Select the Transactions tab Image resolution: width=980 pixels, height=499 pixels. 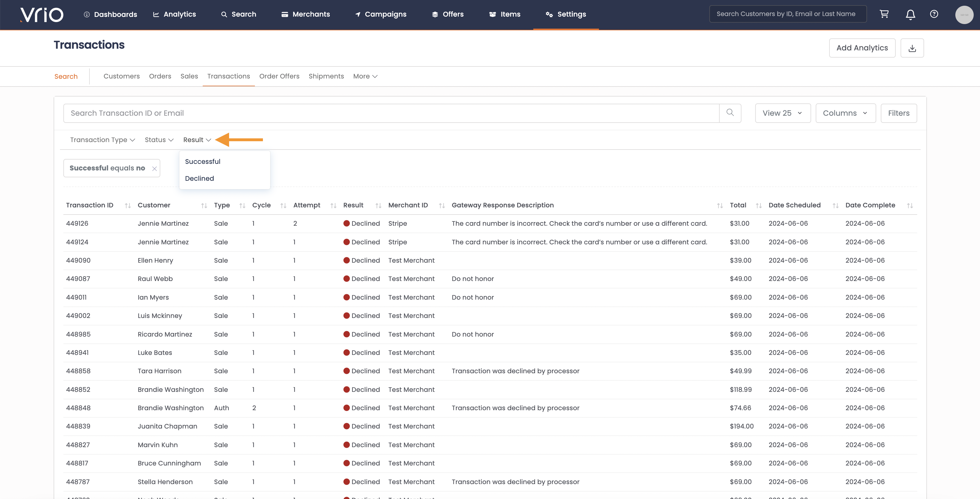coord(229,76)
